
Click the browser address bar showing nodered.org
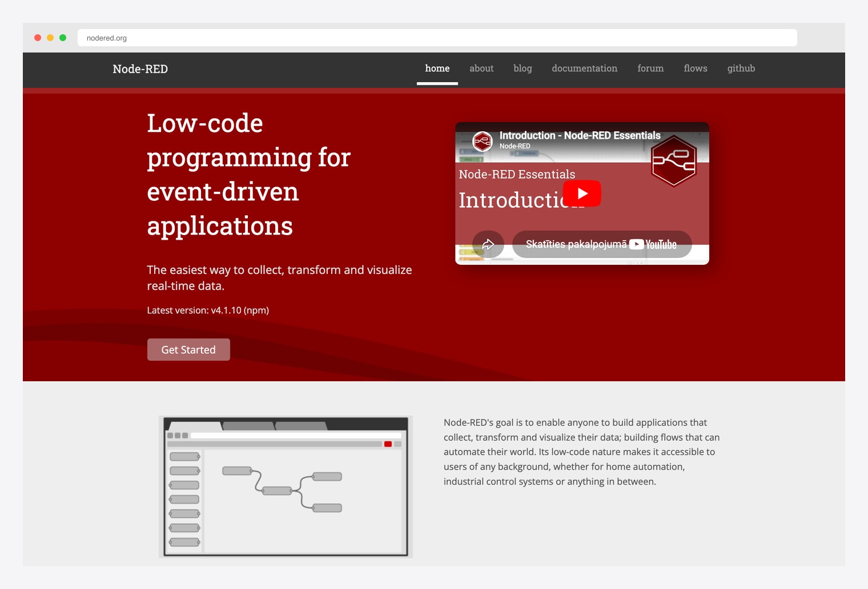[x=437, y=38]
